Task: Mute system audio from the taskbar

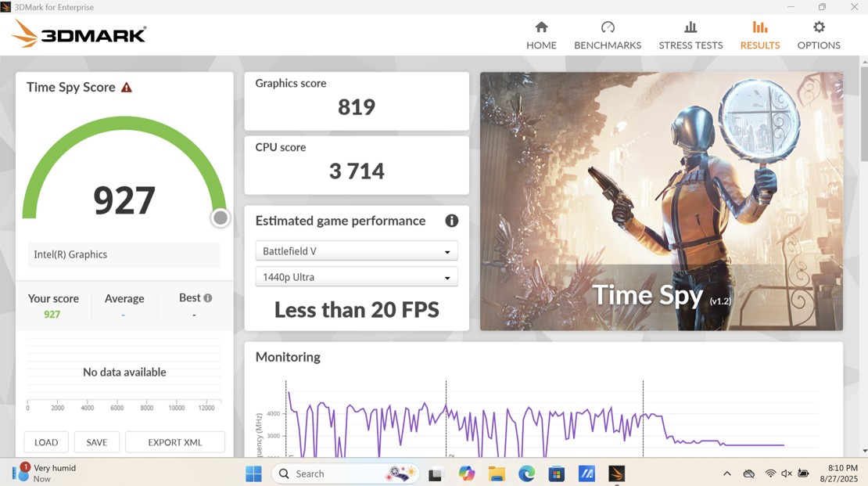Action: tap(786, 473)
